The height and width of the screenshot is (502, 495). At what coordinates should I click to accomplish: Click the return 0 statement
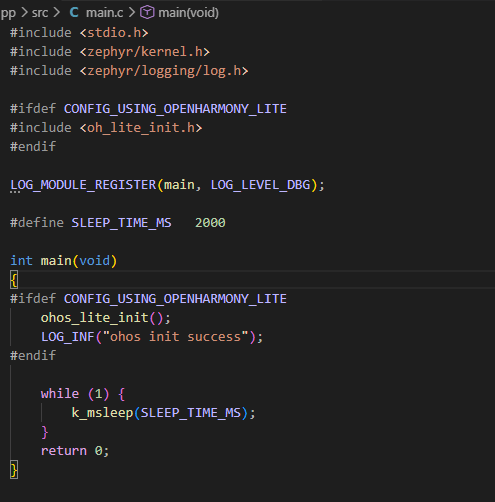[75, 451]
